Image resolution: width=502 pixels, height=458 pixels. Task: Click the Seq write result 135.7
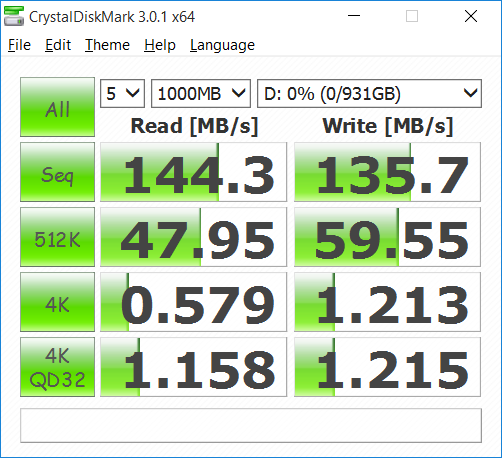pos(387,172)
